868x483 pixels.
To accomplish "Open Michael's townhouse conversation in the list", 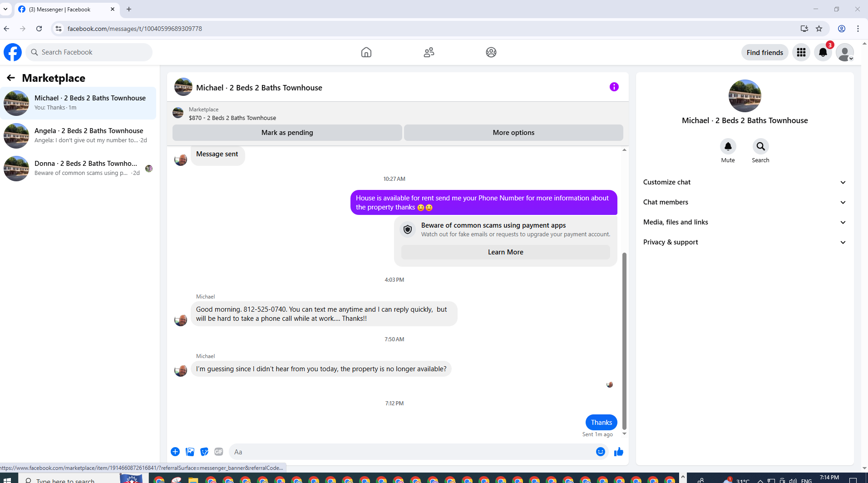I will point(78,103).
